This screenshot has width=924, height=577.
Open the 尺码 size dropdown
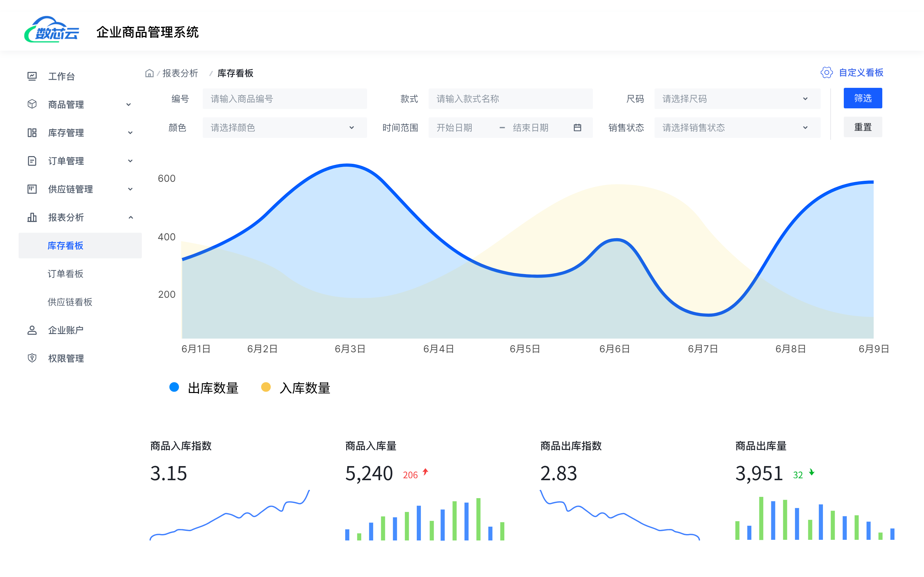(x=737, y=98)
